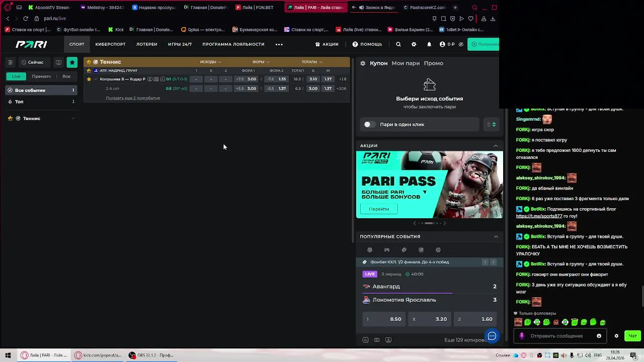Screen dimensions: 644x362
Task: Open Помощь help menu
Action: point(367,44)
